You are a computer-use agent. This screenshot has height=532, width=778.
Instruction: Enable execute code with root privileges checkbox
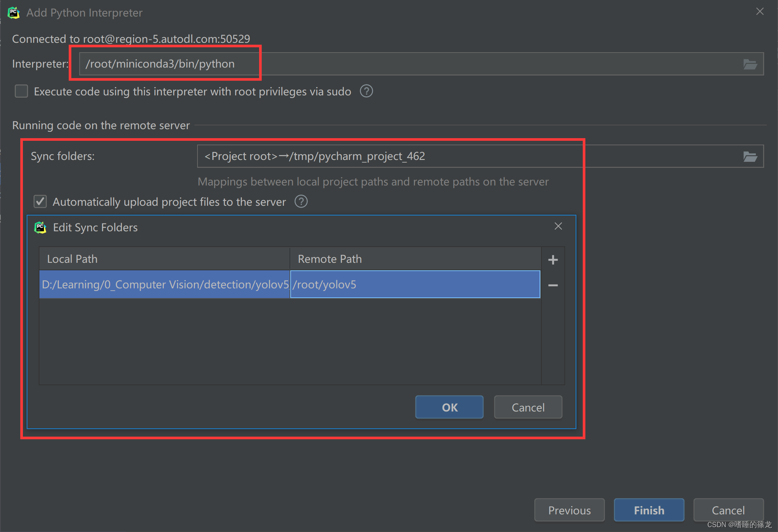tap(21, 91)
